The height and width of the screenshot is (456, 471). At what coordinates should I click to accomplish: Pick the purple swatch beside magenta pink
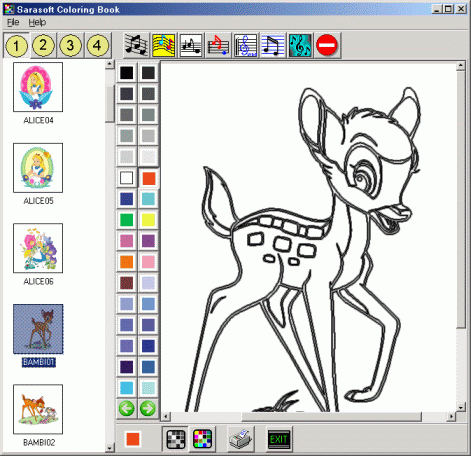point(148,241)
